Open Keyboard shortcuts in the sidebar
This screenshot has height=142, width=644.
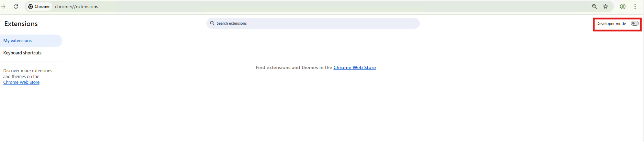coord(22,53)
